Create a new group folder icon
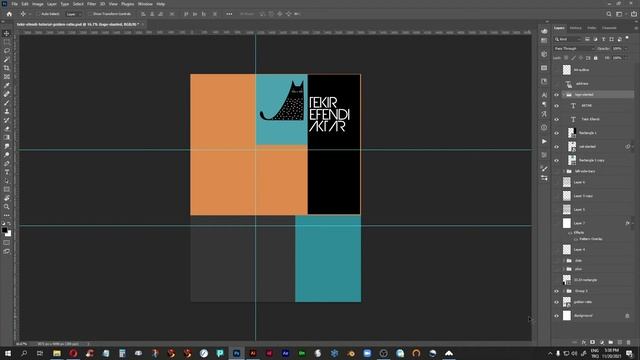640x360 pixels. tap(611, 342)
